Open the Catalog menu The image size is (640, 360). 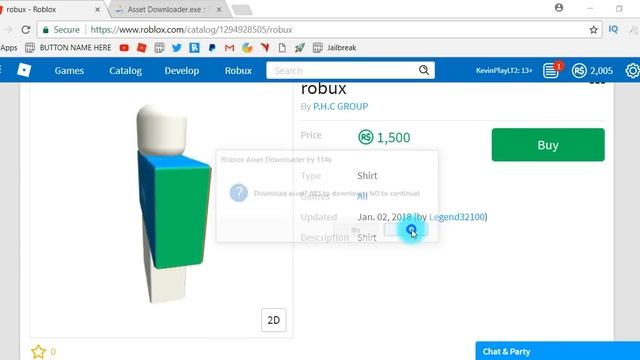point(125,71)
